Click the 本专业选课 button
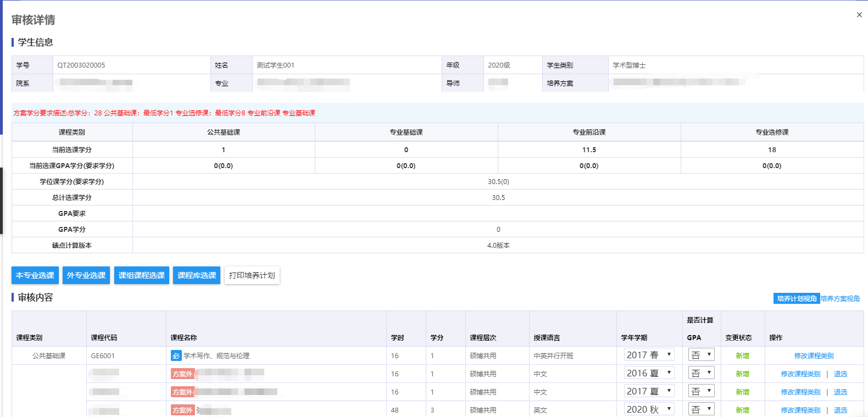The width and height of the screenshot is (868, 417). (x=35, y=275)
